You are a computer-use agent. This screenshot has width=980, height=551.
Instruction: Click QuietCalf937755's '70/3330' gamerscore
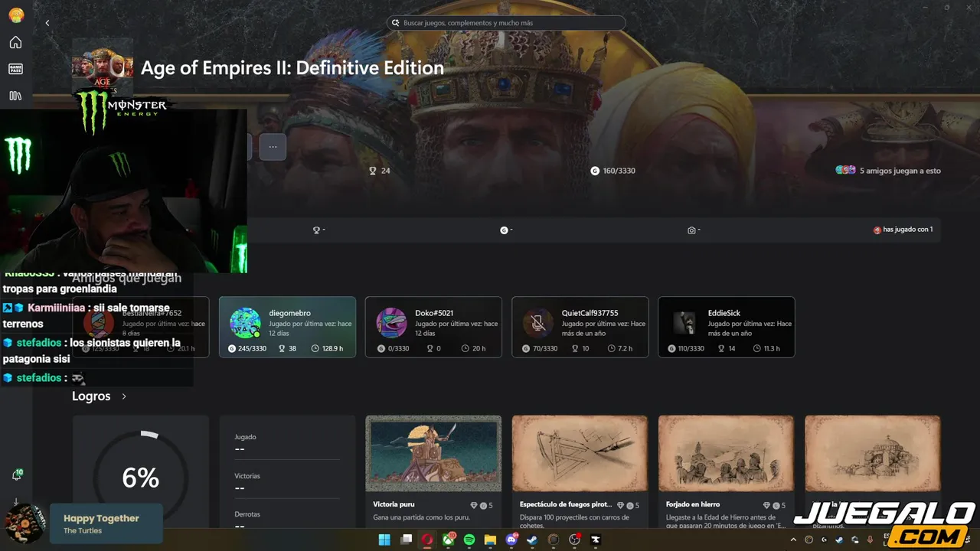point(543,349)
